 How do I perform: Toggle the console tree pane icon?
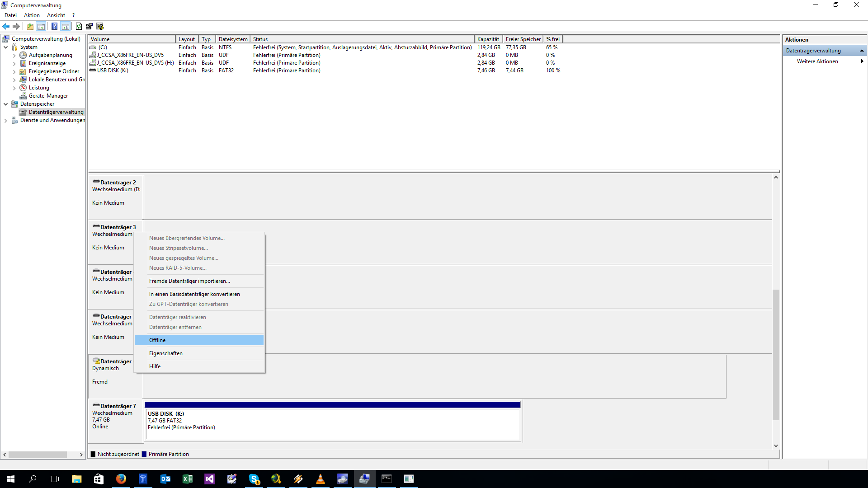tap(41, 26)
